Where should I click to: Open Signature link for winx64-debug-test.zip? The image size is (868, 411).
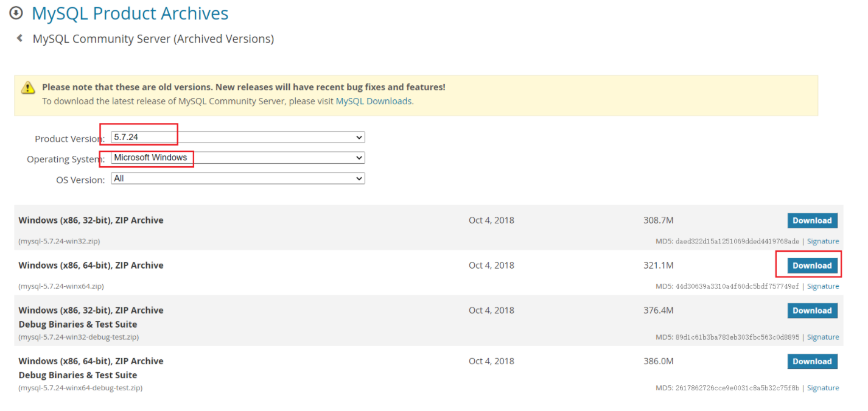pos(823,388)
